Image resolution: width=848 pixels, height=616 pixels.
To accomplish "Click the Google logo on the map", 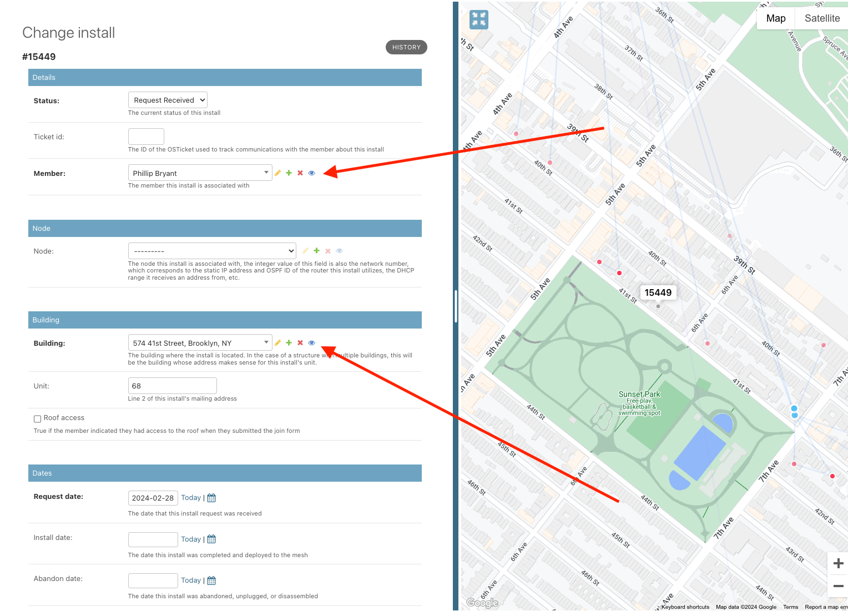I will coord(482,603).
